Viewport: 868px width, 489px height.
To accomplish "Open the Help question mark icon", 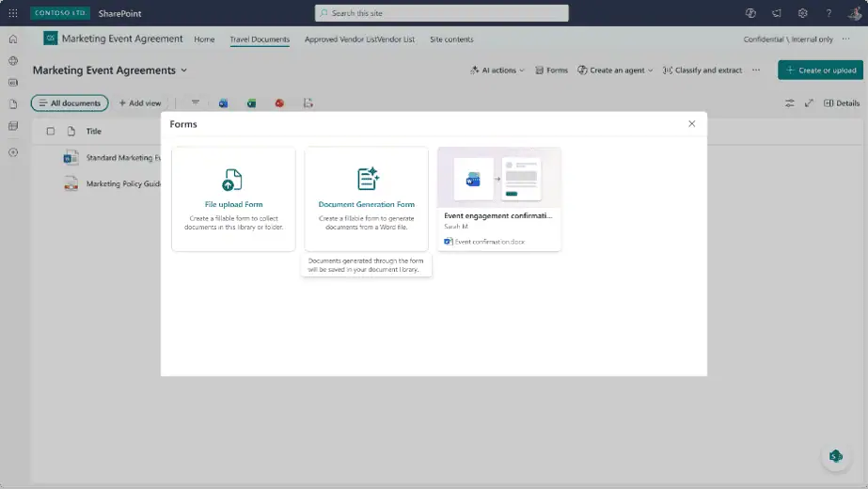I will pos(829,13).
